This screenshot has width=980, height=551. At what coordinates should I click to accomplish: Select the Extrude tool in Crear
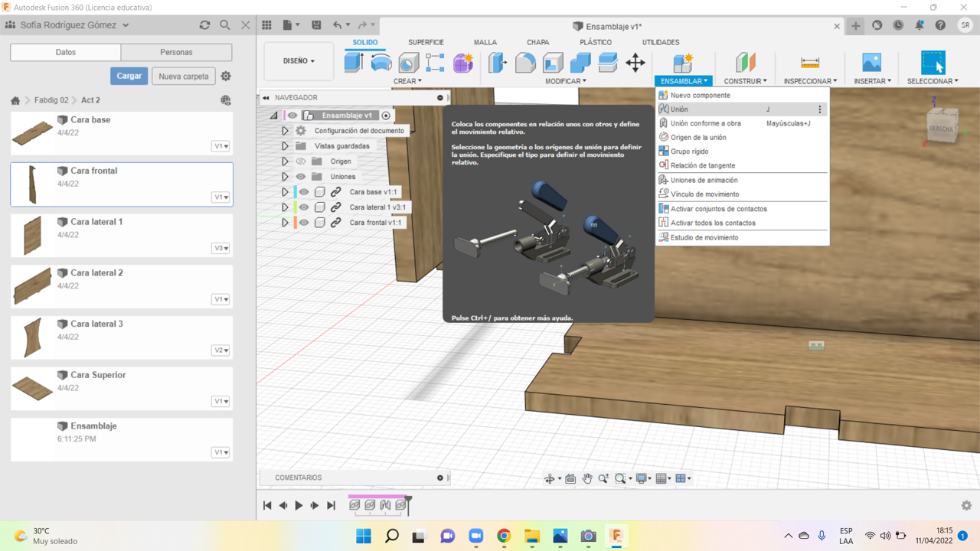pos(354,63)
